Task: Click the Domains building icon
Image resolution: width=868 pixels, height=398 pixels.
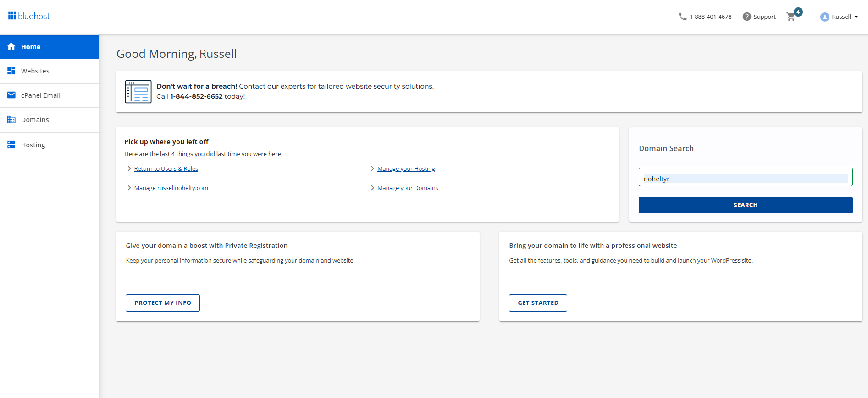Action: (11, 119)
